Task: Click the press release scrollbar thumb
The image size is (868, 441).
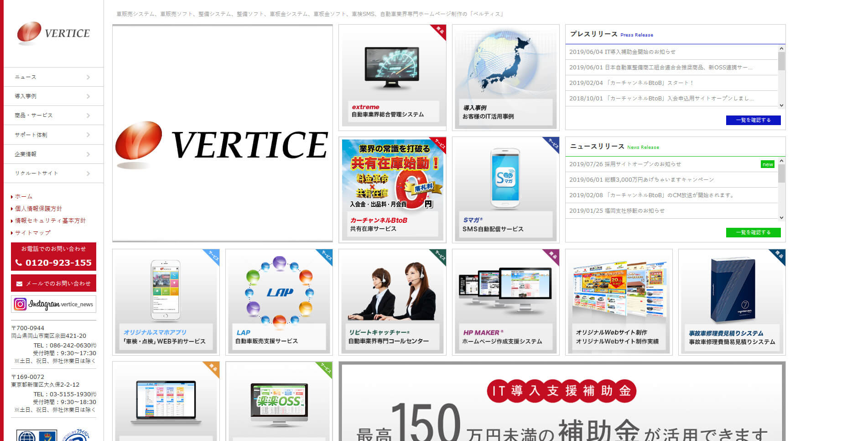Action: coord(781,61)
